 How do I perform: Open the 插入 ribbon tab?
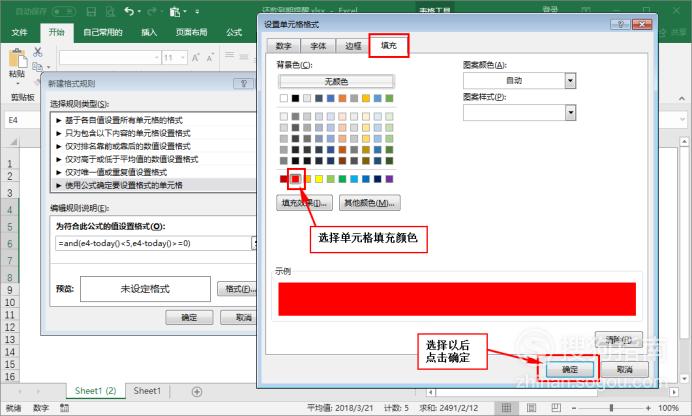click(x=149, y=32)
